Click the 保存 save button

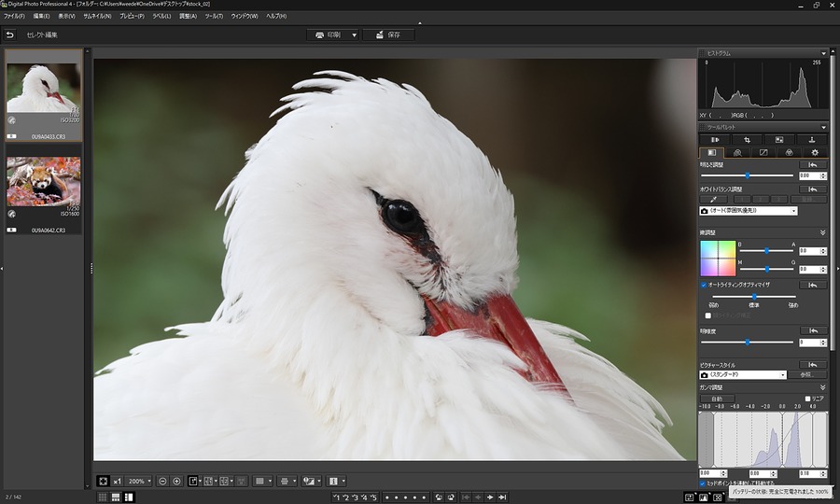pyautogui.click(x=388, y=35)
